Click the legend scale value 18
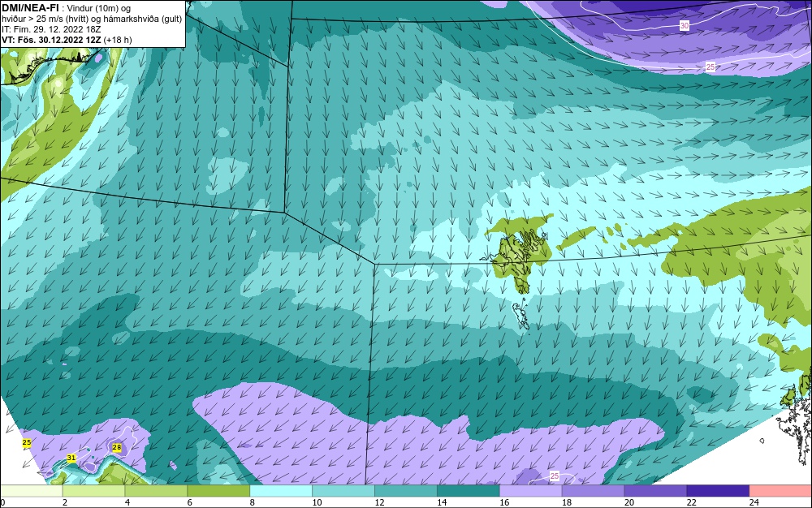812x508 pixels. click(567, 502)
